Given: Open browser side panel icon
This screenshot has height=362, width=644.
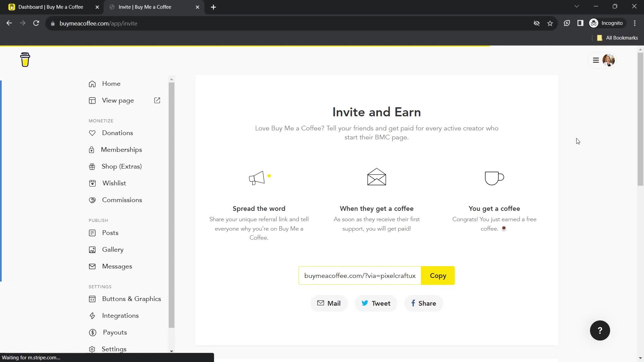Looking at the screenshot, I should (580, 23).
